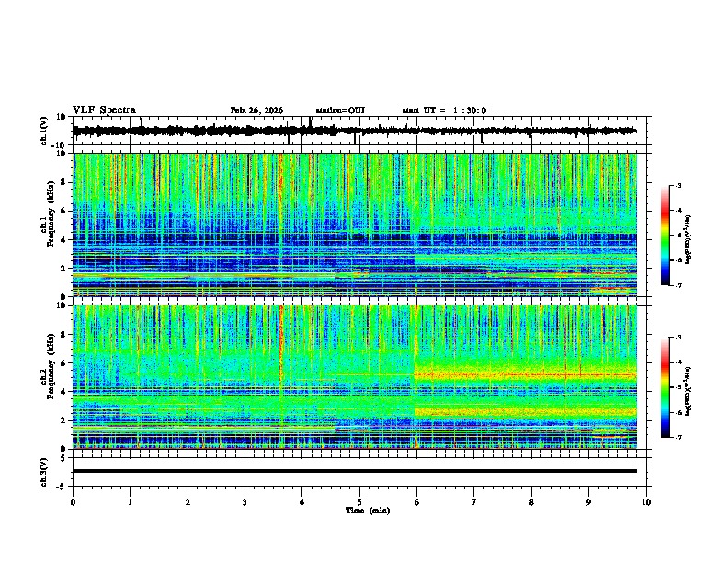Screen dimensions: 728x563
Task: Click the "ch.3(V)" axis label
Action: (44, 472)
